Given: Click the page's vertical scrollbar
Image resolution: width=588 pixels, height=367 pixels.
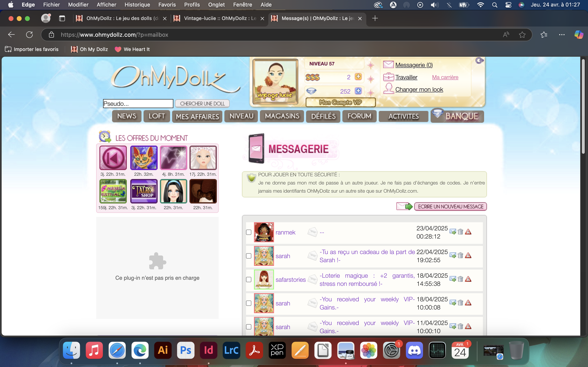Looking at the screenshot, I should 583,107.
